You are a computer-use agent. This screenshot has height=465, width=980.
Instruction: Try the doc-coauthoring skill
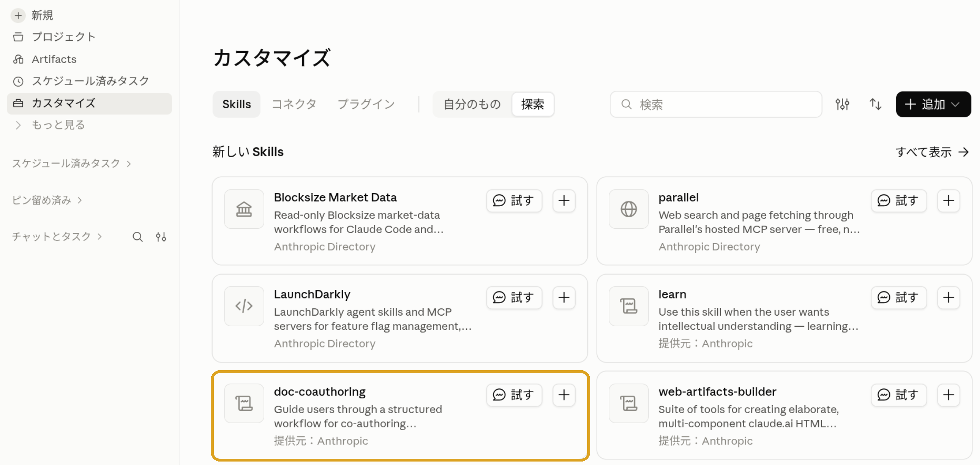(x=514, y=395)
